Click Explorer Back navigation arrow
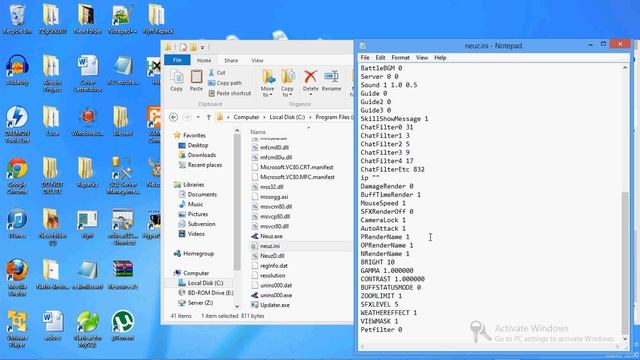This screenshot has width=640, height=360. [x=173, y=117]
